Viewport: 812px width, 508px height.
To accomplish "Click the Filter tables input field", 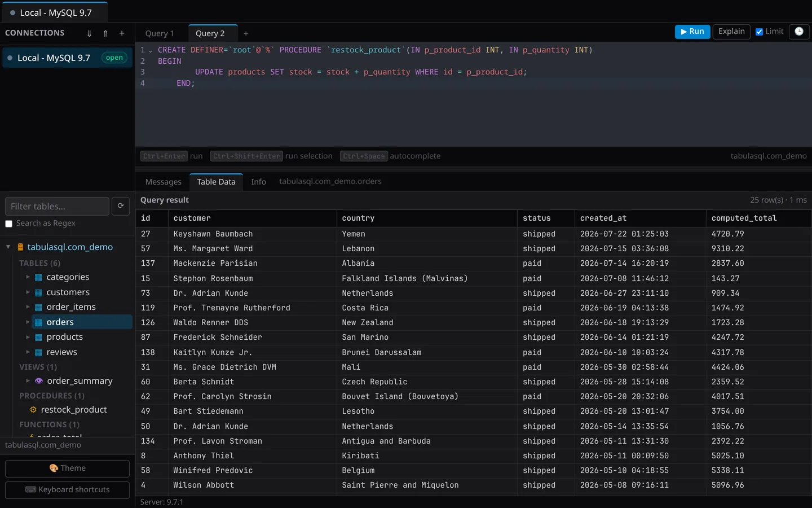I will tap(57, 206).
